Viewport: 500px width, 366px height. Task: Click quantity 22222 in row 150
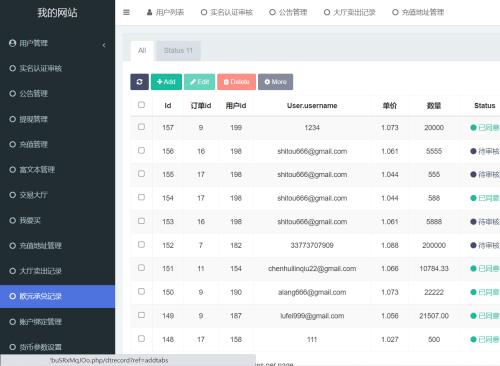click(434, 292)
